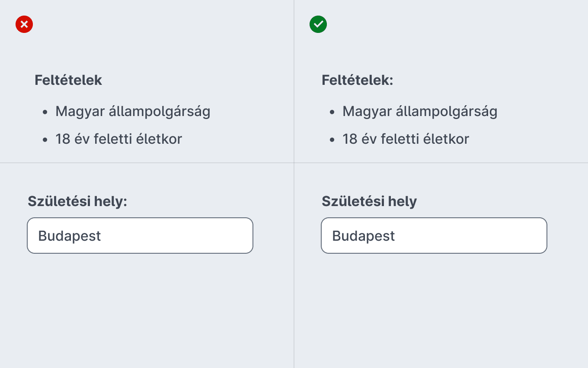Focus the field under "Születési hely:" with colon

click(x=140, y=236)
